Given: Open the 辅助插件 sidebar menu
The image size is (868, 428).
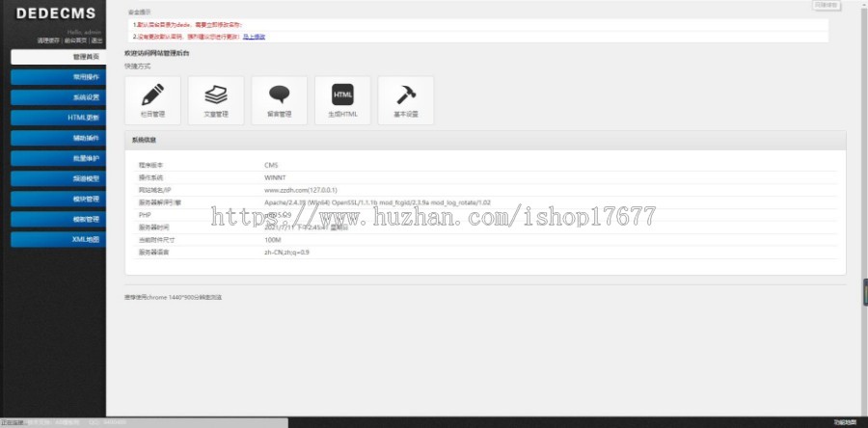Looking at the screenshot, I should click(x=58, y=138).
